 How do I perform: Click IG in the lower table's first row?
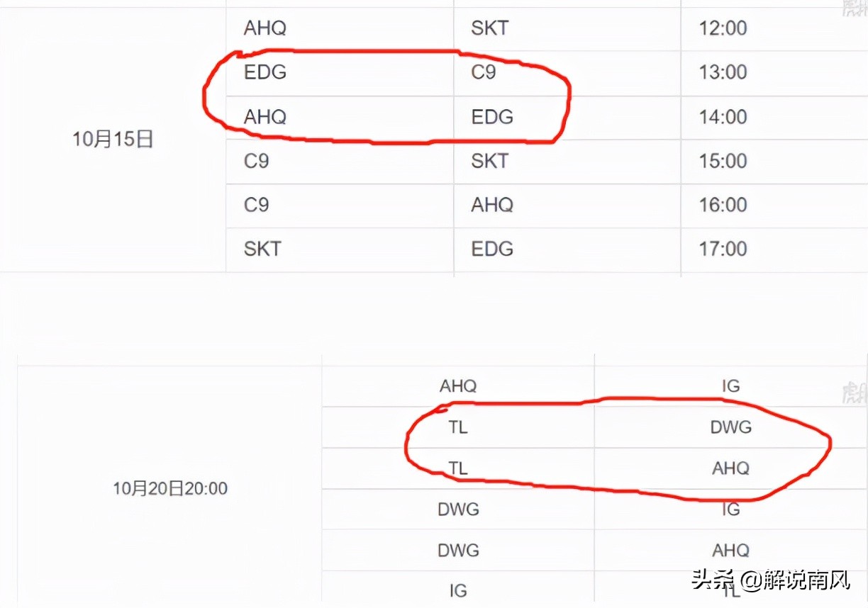[x=730, y=386]
